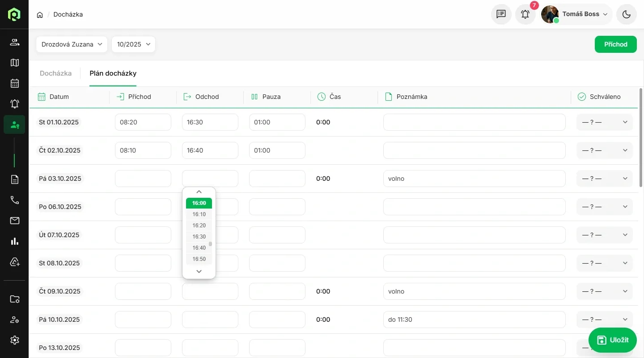Open the mail envelope icon in sidebar
Viewport: 644px width, 358px height.
coord(14,221)
